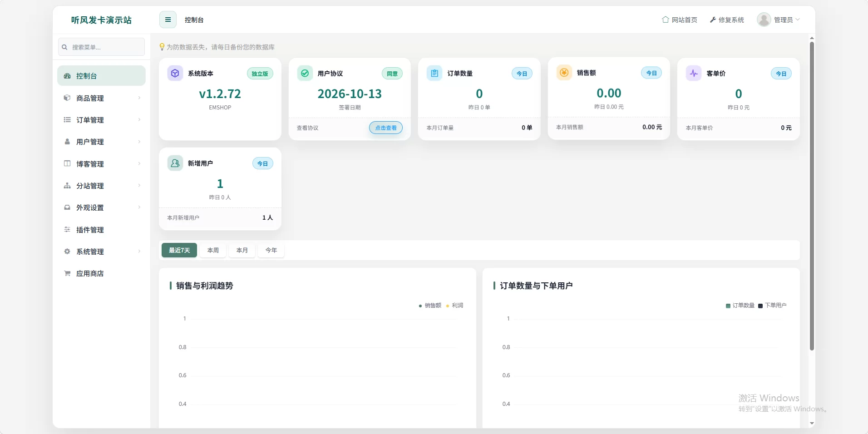868x434 pixels.
Task: Click the scrollbar up arrow
Action: pyautogui.click(x=812, y=38)
